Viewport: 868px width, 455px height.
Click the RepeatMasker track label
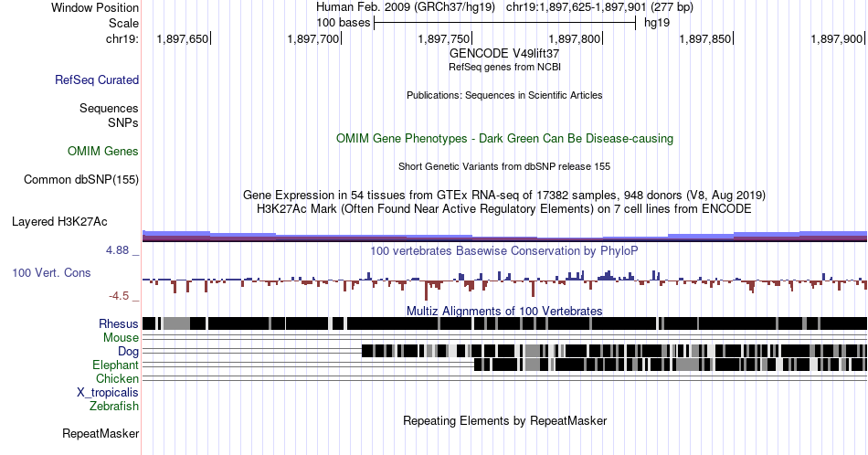[101, 433]
